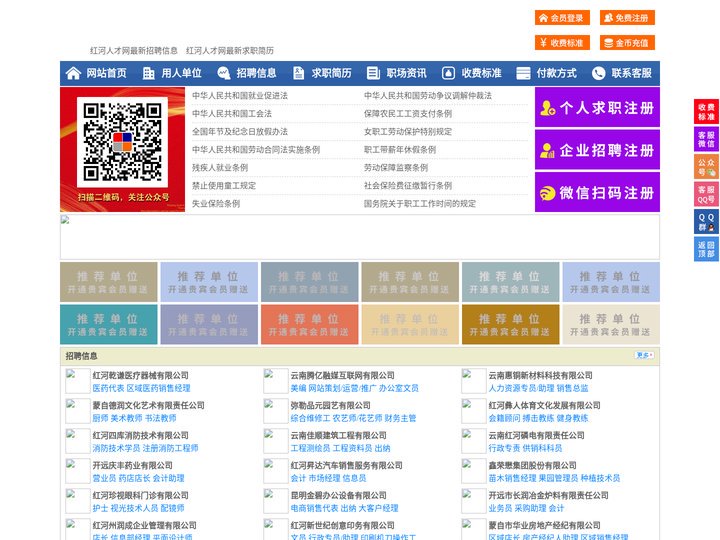720x540 pixels.
Task: Open the red 收费标准 side widget
Action: tap(706, 112)
